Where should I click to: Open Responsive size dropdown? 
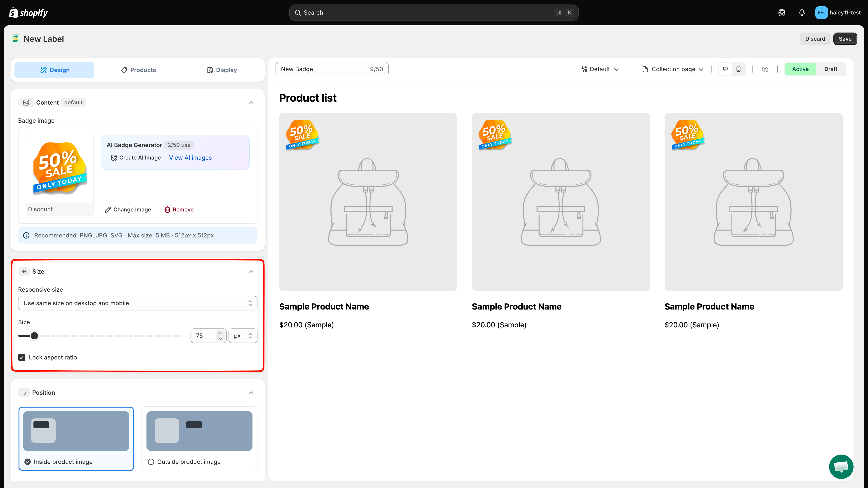(x=137, y=303)
